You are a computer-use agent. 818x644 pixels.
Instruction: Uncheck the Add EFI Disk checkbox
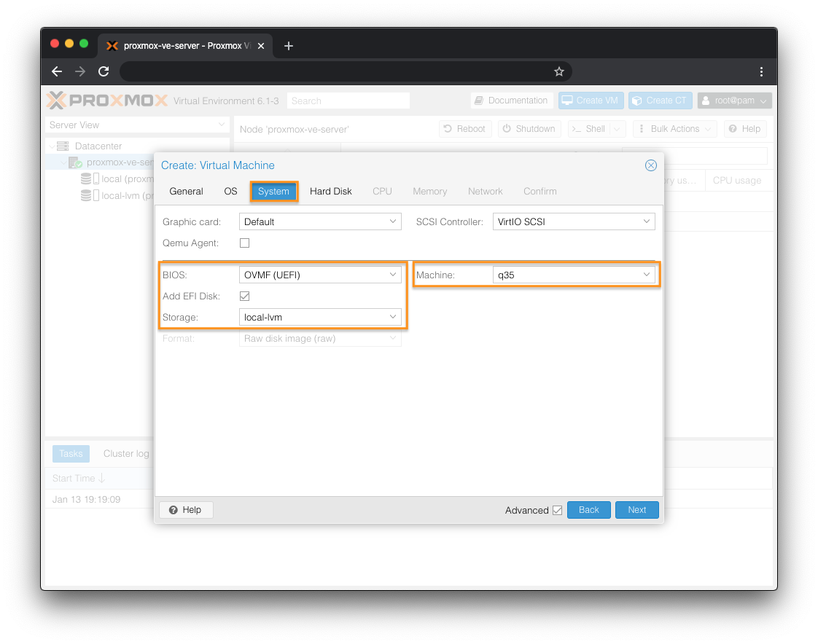coord(244,297)
